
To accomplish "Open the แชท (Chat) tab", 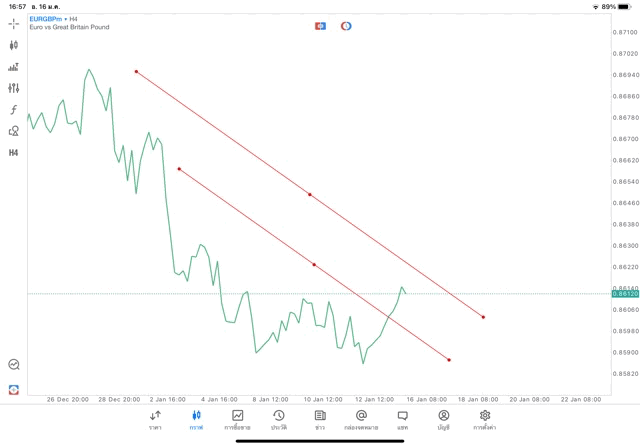I will 402,419.
